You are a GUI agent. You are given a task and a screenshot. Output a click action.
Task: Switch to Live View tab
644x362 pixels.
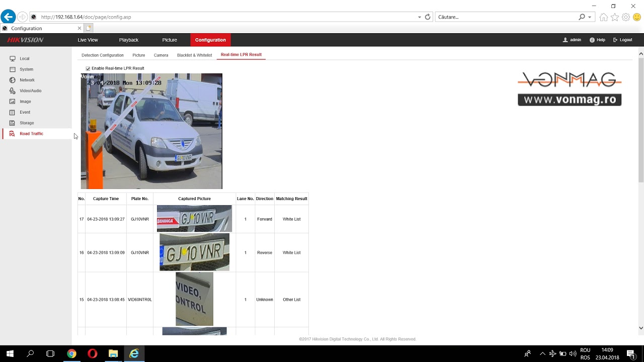88,40
